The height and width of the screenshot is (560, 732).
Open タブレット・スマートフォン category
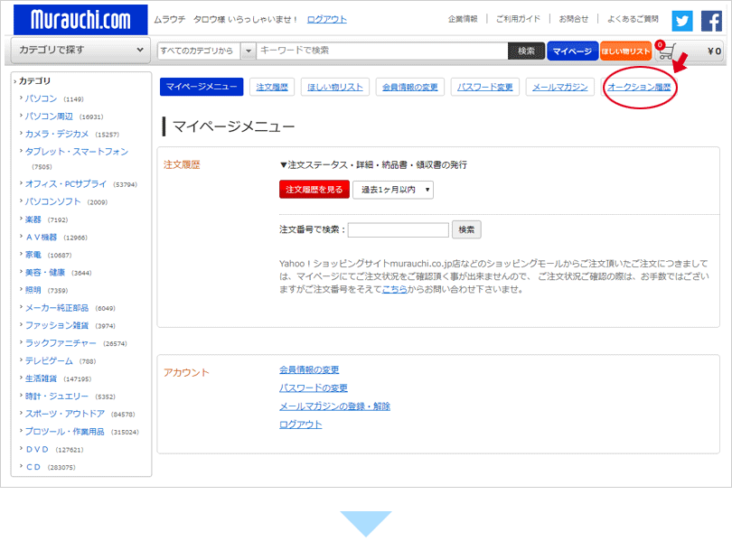click(77, 152)
